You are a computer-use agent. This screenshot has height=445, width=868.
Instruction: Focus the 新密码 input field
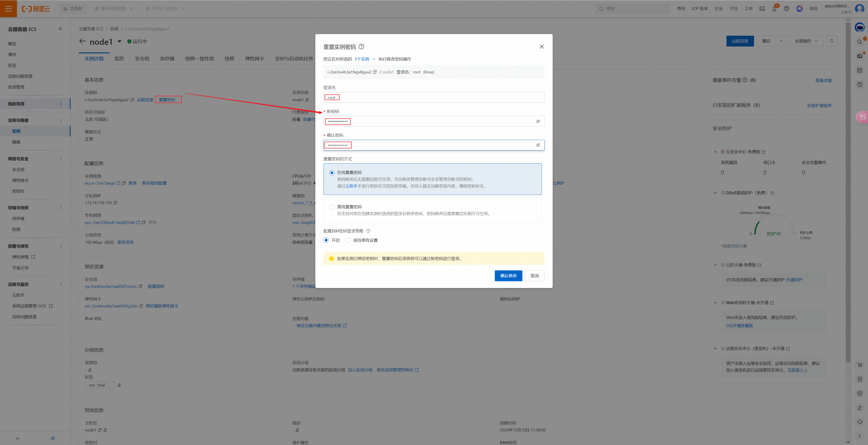(434, 121)
